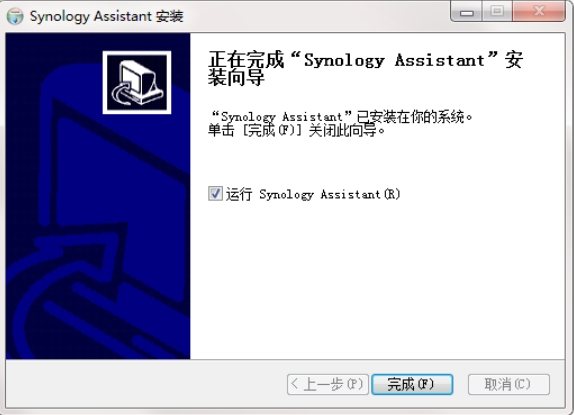Finish setup with the 完成(F) button

pos(412,384)
